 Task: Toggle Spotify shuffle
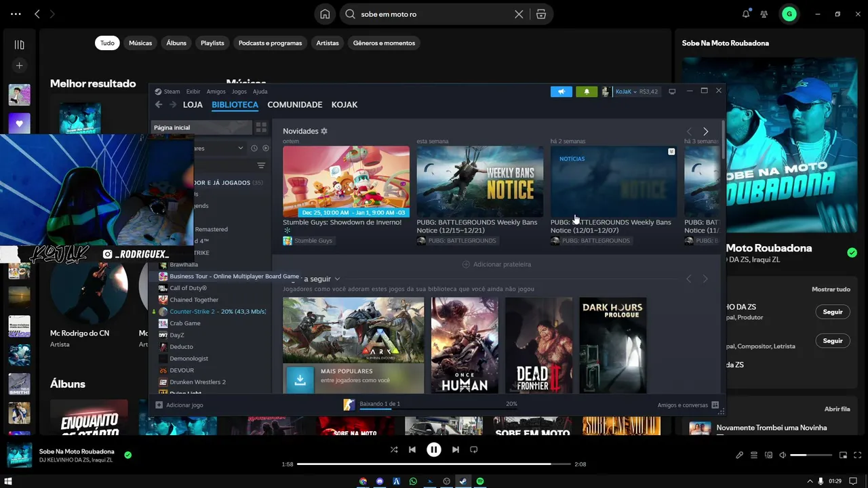pos(394,449)
